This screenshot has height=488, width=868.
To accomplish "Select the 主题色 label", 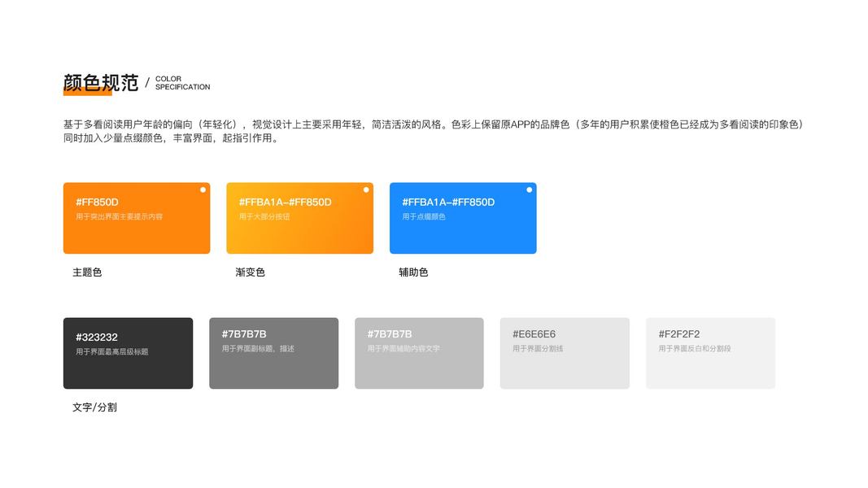I will tap(87, 272).
